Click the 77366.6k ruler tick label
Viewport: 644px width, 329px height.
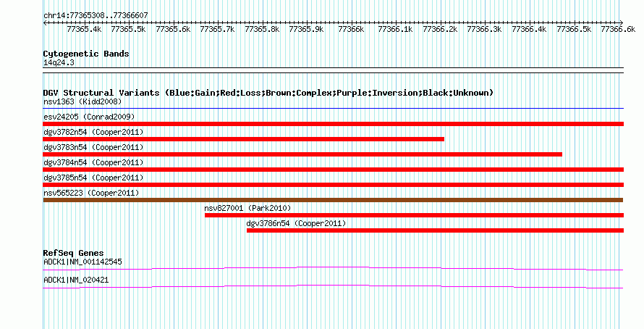[x=618, y=30]
